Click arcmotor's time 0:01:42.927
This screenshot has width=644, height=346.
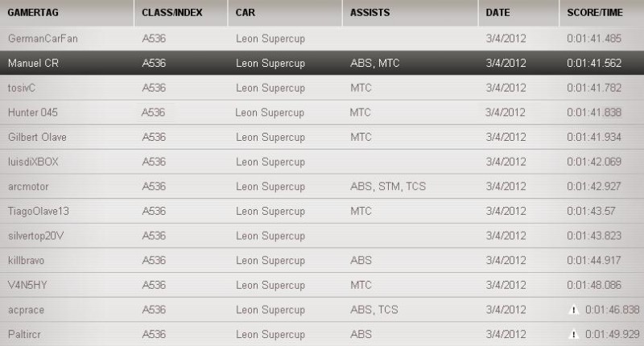[x=597, y=187]
